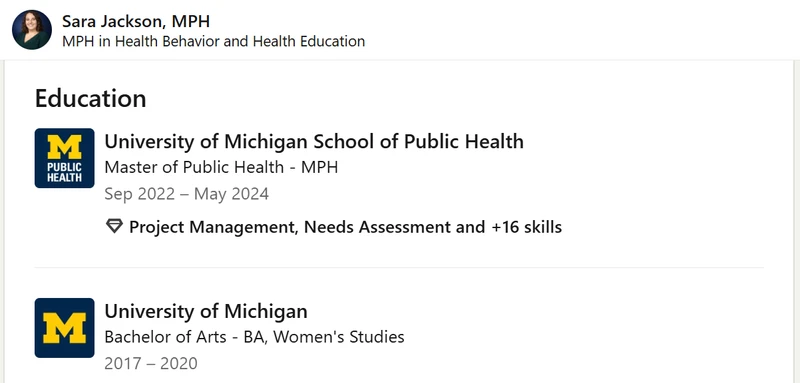The height and width of the screenshot is (383, 800).
Task: Click the diamond skills icon
Action: 114,226
